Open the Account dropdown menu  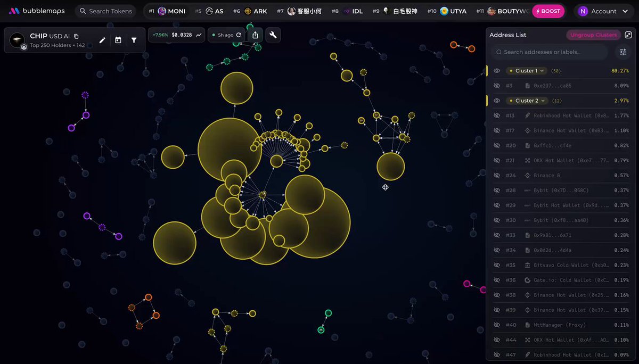603,11
